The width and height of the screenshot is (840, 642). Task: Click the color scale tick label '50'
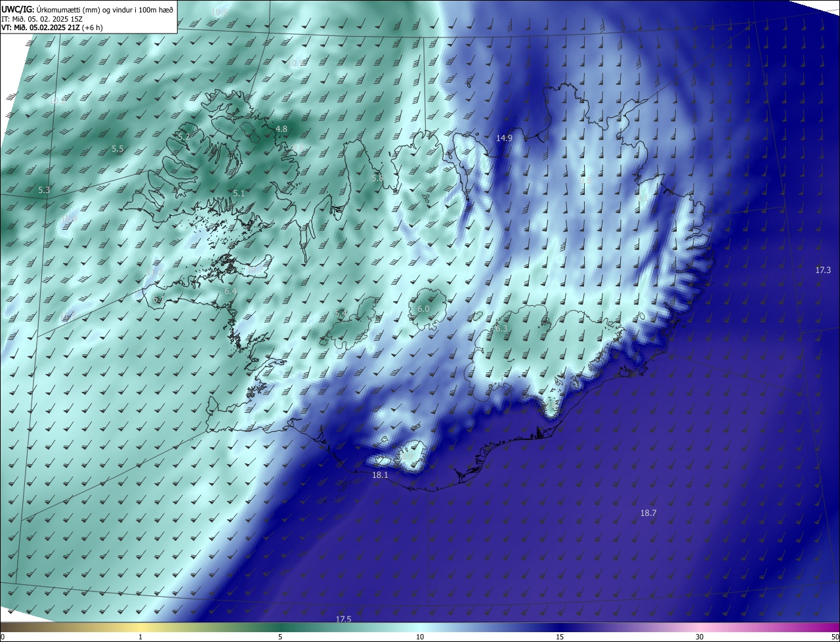coord(834,637)
